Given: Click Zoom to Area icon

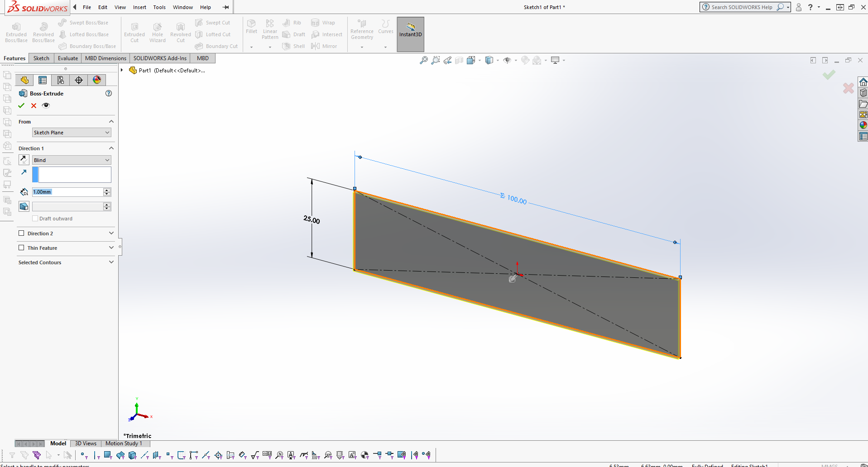Looking at the screenshot, I should click(x=436, y=60).
